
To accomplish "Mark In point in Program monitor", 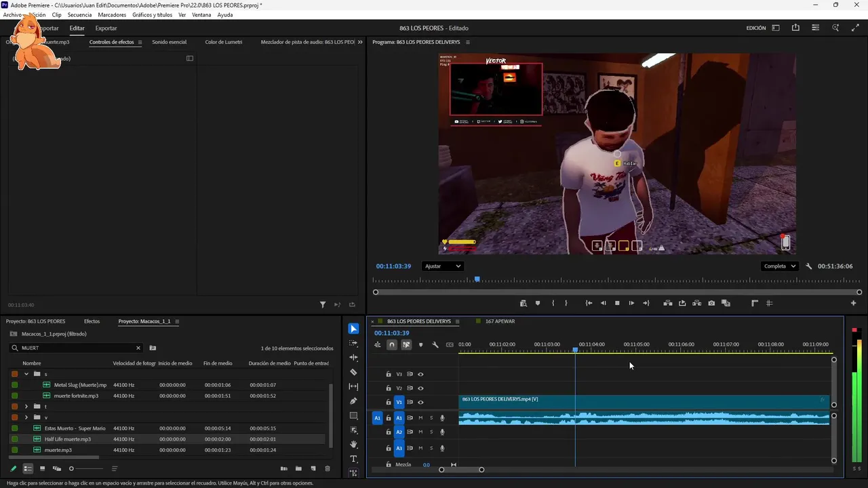I will [553, 303].
